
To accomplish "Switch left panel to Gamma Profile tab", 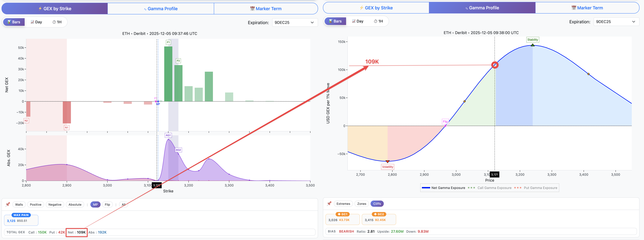I will [161, 9].
